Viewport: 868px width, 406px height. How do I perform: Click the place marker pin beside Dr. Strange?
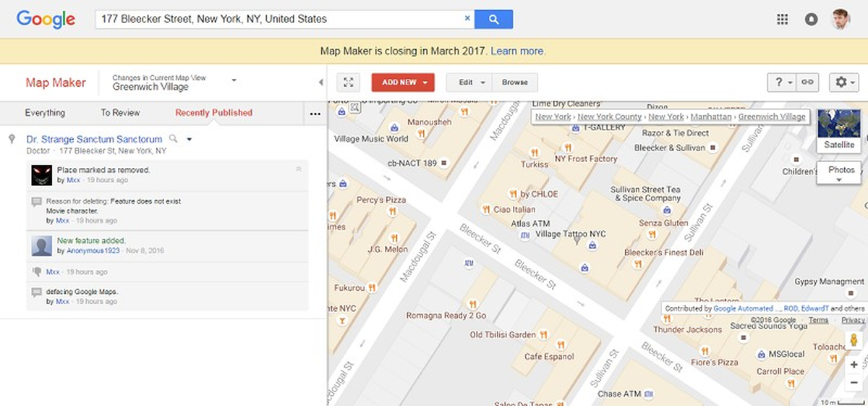point(12,140)
